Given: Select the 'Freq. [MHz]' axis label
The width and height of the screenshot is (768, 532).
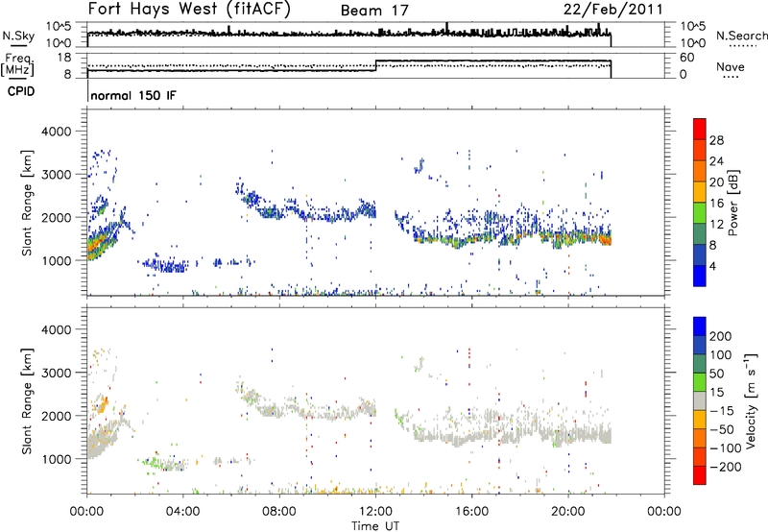Looking at the screenshot, I should 18,64.
